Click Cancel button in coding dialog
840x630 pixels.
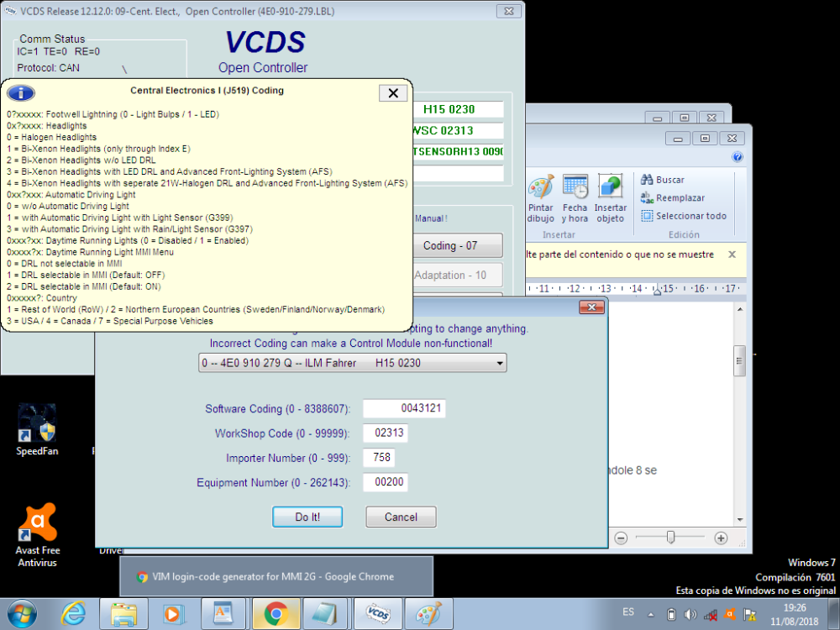click(401, 517)
